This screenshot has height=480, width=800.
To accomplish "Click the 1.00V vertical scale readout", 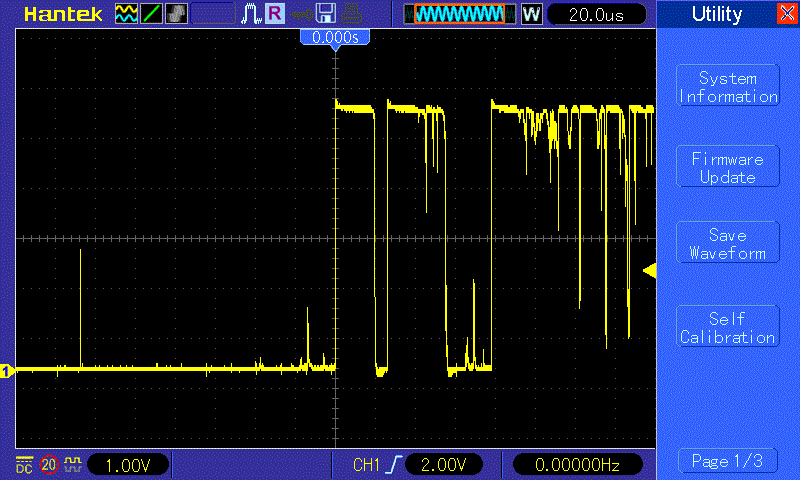I will tap(128, 465).
